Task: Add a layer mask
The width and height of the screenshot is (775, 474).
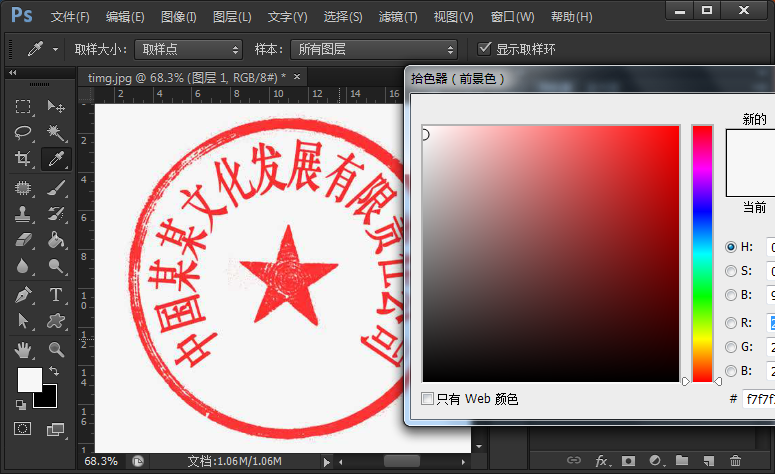Action: tap(628, 461)
